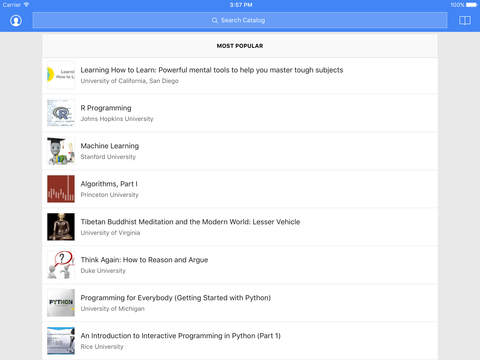Open Think Again question mark thumbnail

(x=61, y=265)
